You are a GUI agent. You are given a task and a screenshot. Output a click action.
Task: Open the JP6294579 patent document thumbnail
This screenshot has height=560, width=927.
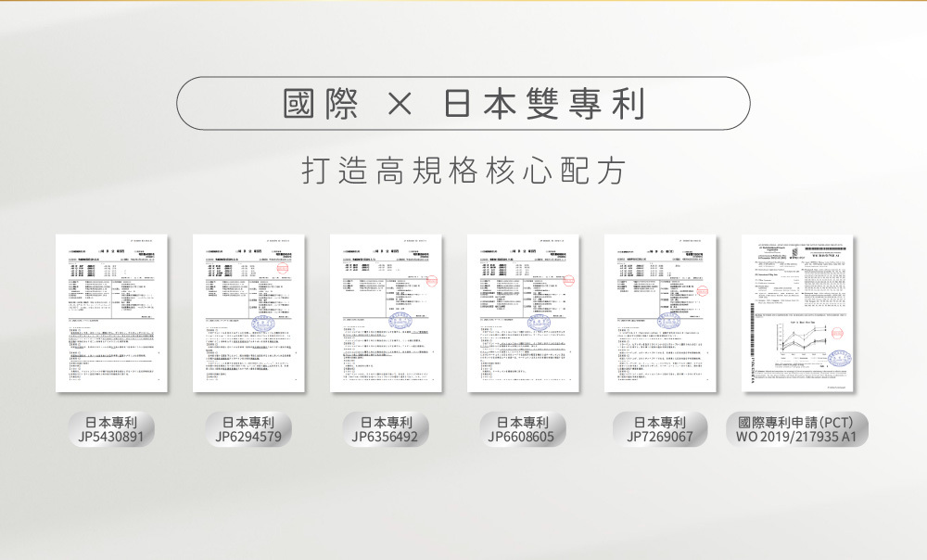(248, 313)
